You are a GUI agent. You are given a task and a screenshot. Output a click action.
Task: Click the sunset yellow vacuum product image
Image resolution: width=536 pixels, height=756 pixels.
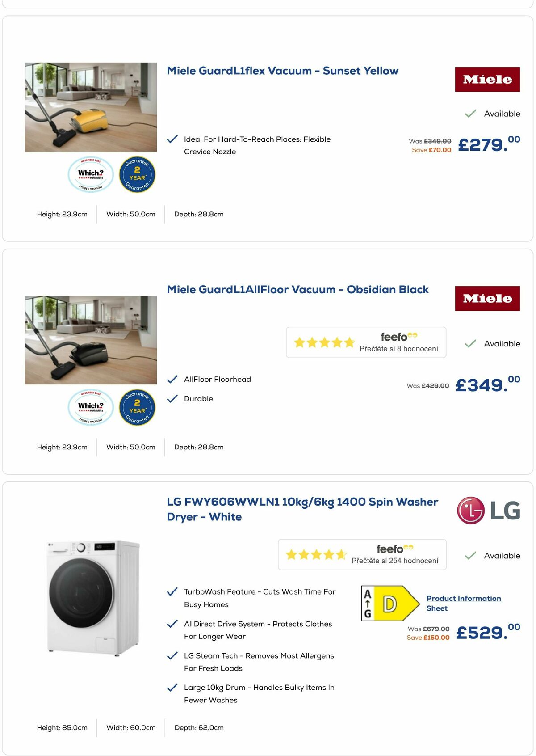tap(91, 106)
